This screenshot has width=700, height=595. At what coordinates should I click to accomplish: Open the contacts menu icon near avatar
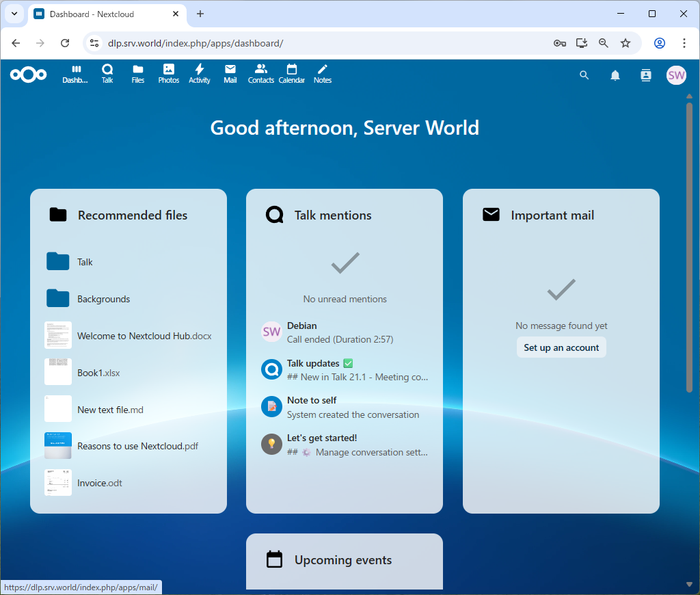pyautogui.click(x=646, y=75)
